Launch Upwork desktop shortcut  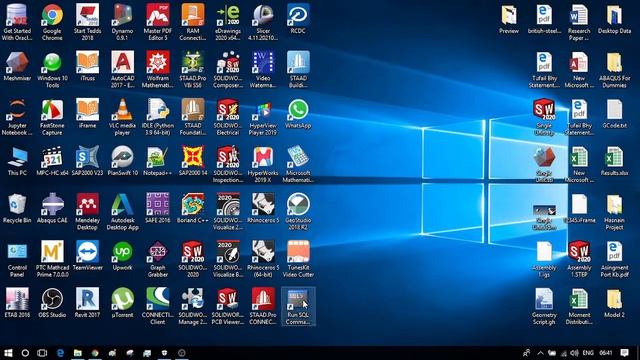pyautogui.click(x=122, y=256)
